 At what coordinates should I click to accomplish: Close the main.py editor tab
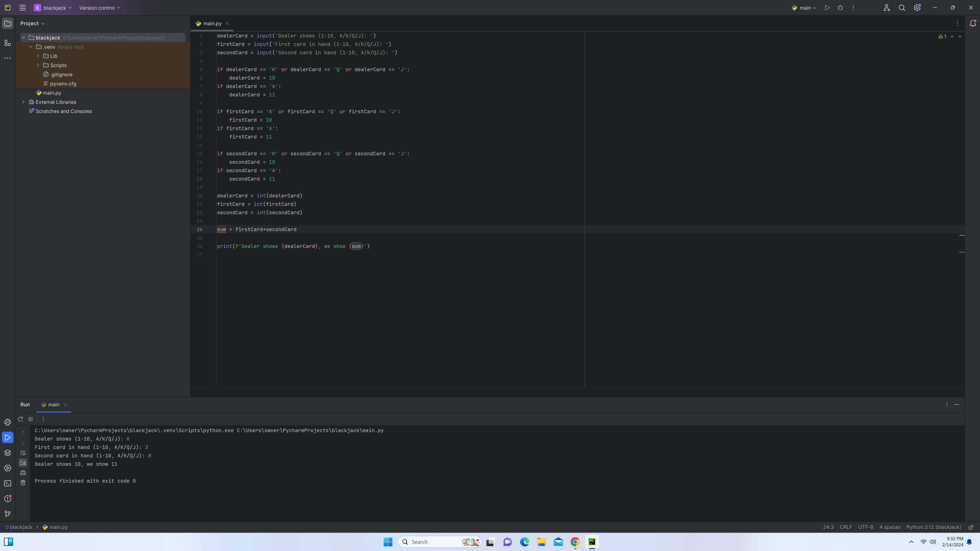coord(227,23)
